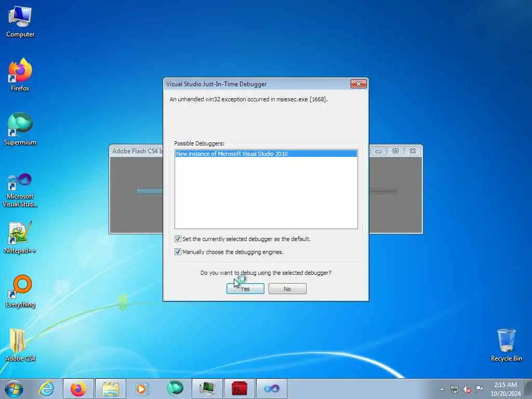
Task: Switch to the Visual Studio taskbar button
Action: [271, 389]
